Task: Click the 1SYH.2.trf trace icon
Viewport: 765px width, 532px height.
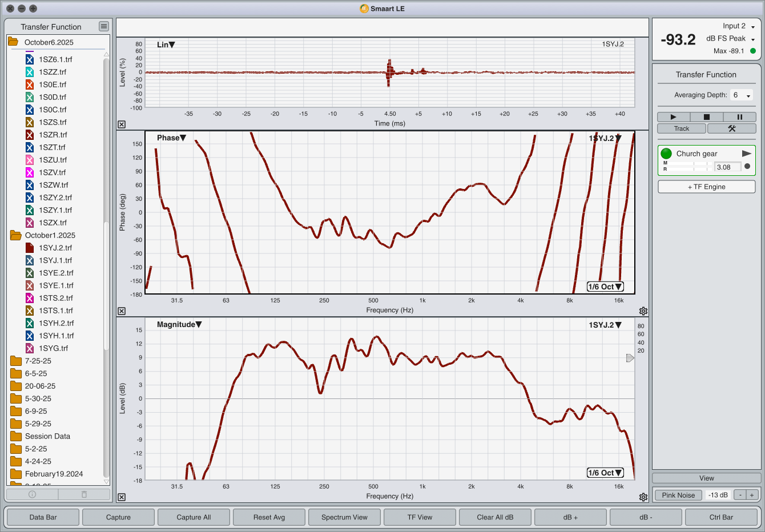Action: coord(30,323)
